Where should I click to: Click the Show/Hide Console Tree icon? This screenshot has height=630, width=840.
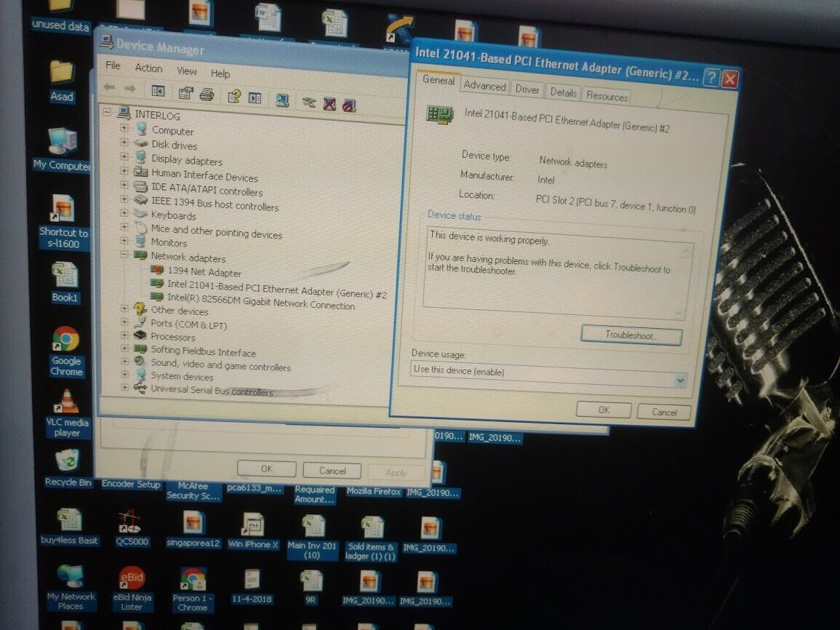tap(158, 91)
